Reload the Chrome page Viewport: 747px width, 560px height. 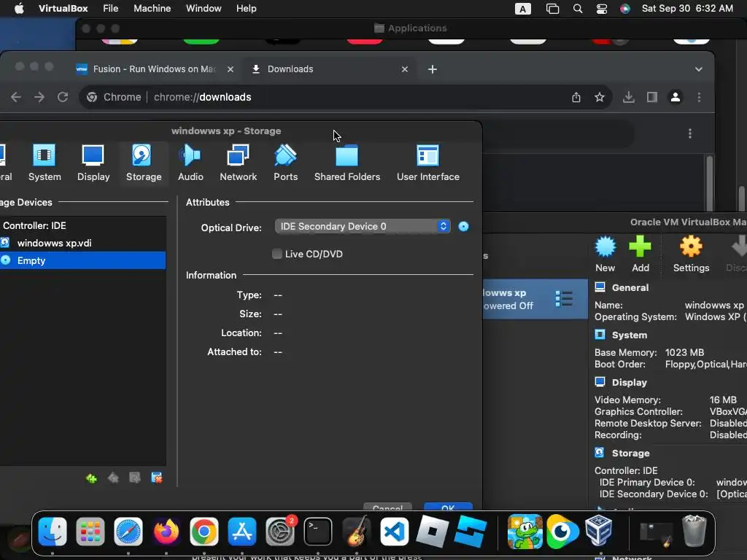pos(63,97)
